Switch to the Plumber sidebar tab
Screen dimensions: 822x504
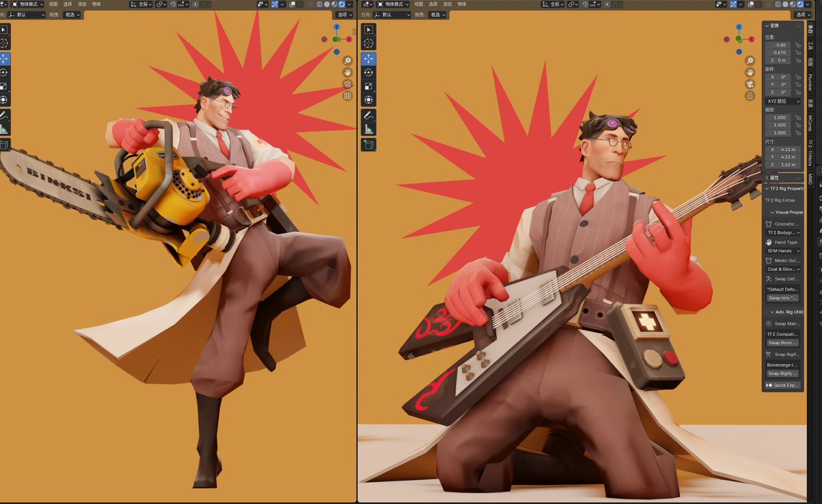pyautogui.click(x=810, y=83)
